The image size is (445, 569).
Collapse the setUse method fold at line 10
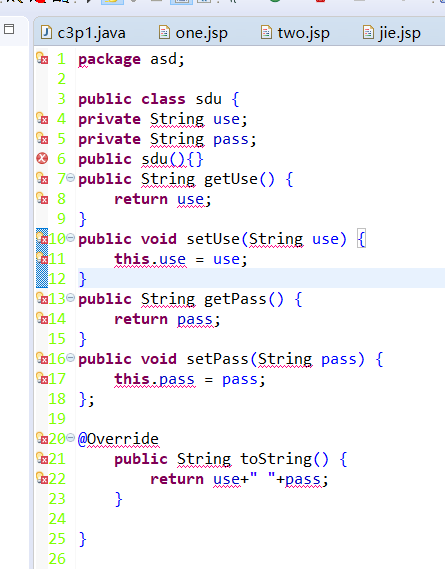point(70,238)
